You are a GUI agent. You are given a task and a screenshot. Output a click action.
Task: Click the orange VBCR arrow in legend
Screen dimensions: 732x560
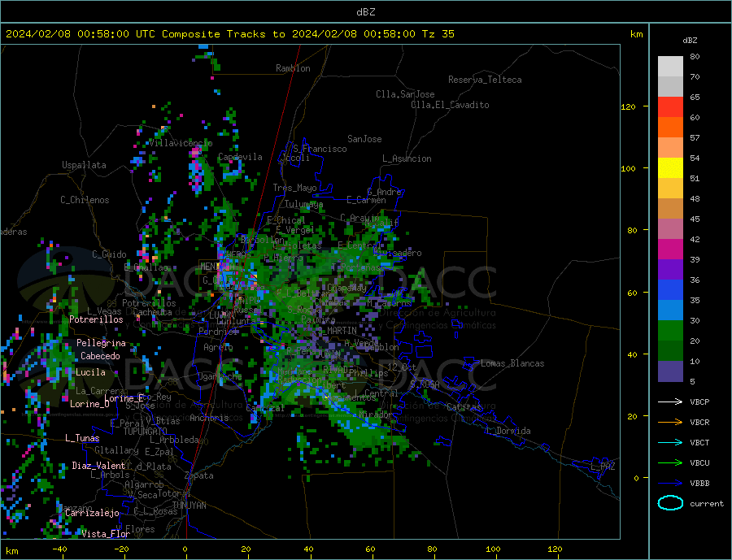(670, 423)
